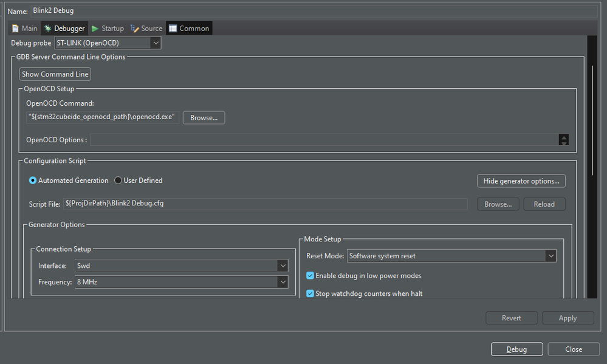The image size is (607, 364).
Task: Click the vertical scrollbar of the Debugger pane
Action: tap(592, 121)
